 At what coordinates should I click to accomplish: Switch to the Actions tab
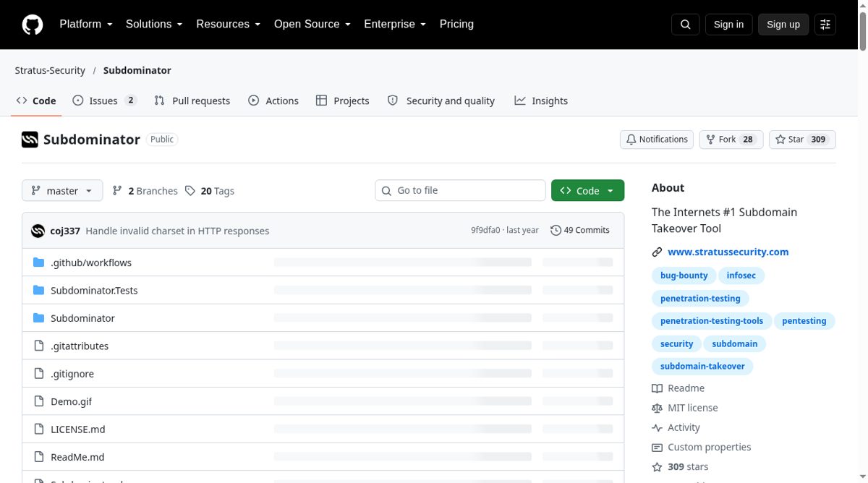pos(273,101)
